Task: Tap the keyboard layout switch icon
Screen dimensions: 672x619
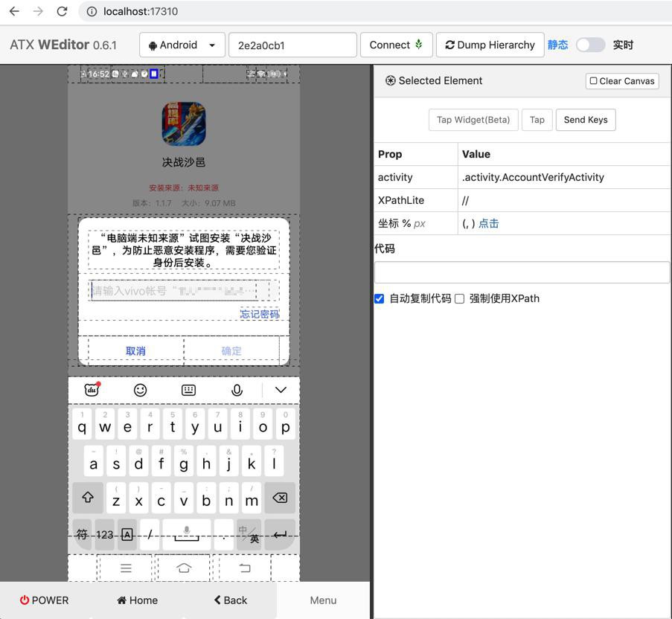Action: tap(188, 390)
